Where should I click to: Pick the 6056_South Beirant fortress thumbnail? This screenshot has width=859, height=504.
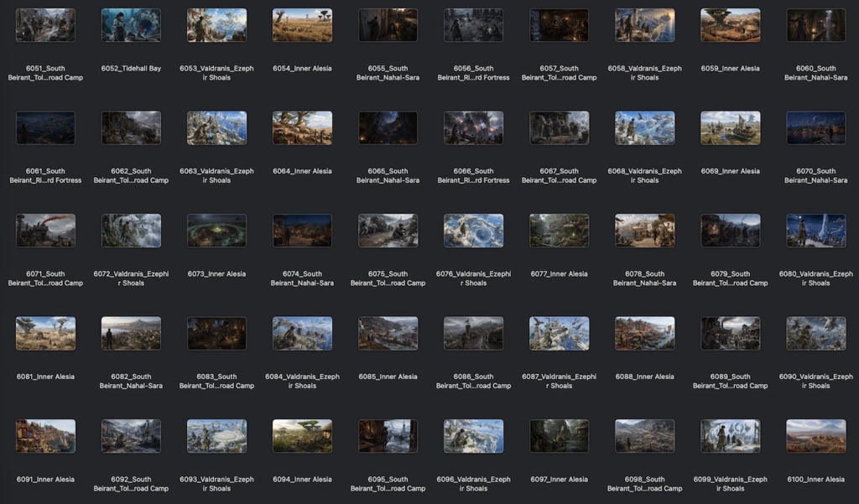click(473, 25)
